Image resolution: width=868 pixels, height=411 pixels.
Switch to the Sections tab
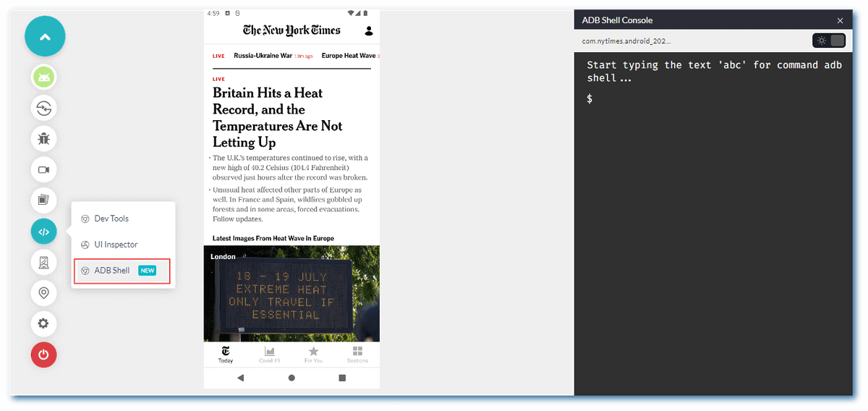[x=357, y=355]
